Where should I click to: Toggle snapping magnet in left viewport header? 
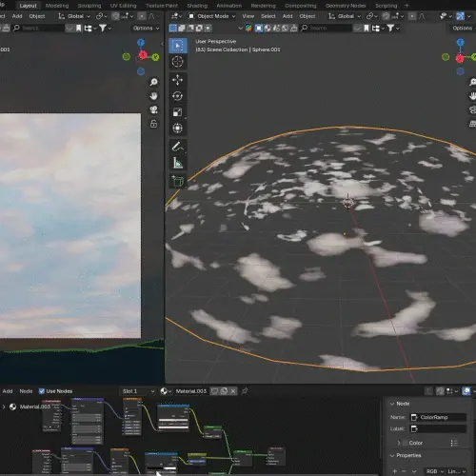[x=116, y=16]
